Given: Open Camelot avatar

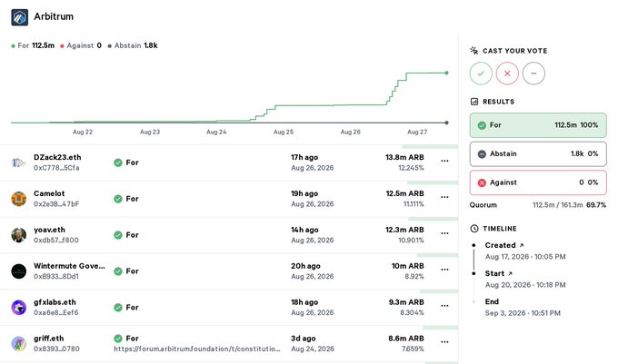Looking at the screenshot, I should coord(18,199).
